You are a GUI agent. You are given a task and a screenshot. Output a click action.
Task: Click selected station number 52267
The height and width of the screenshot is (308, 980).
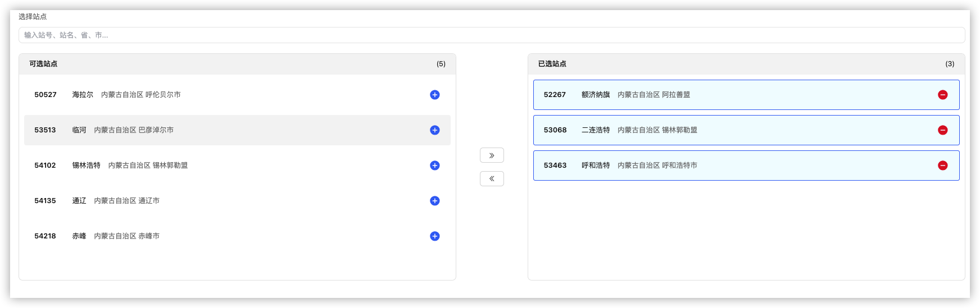point(555,95)
